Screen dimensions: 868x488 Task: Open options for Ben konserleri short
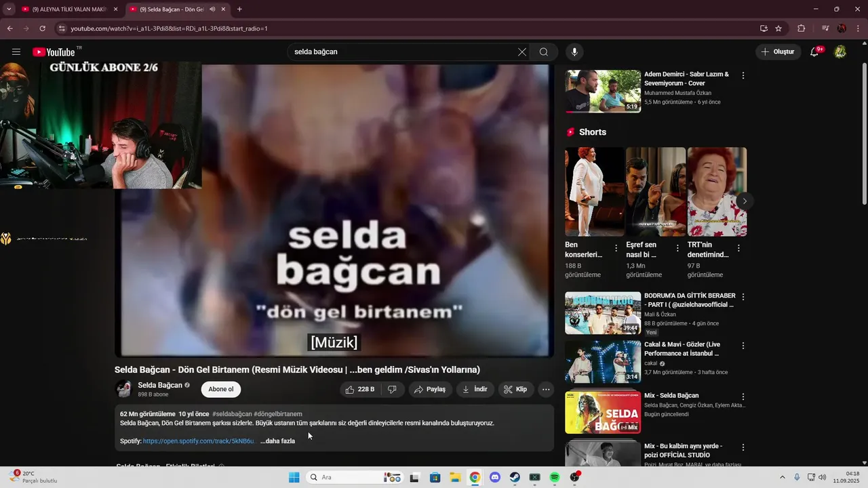[x=616, y=249]
